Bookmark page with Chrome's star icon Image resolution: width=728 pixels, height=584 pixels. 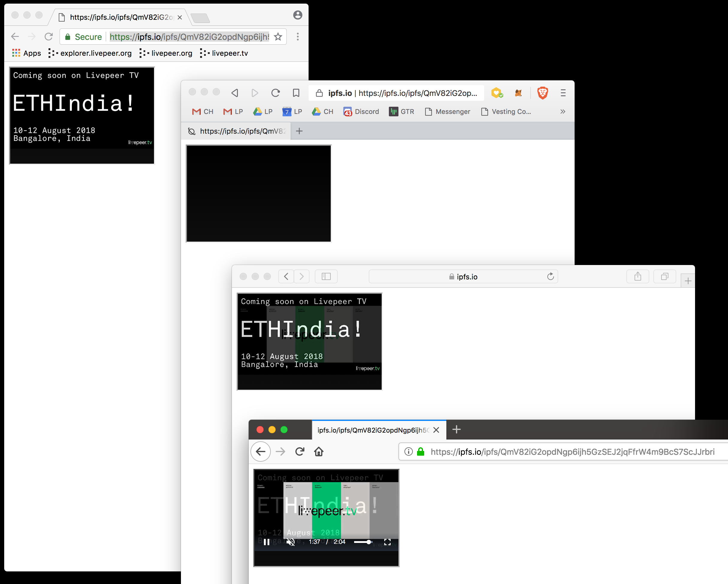point(278,37)
